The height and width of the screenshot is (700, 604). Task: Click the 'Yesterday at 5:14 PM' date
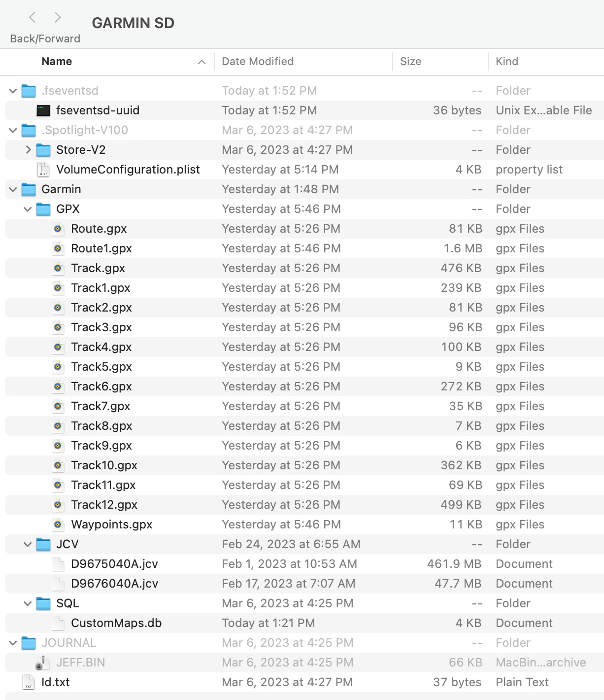pyautogui.click(x=280, y=170)
